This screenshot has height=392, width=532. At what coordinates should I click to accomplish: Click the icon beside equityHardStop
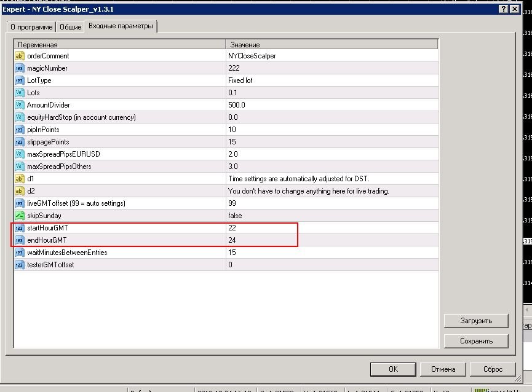(19, 117)
